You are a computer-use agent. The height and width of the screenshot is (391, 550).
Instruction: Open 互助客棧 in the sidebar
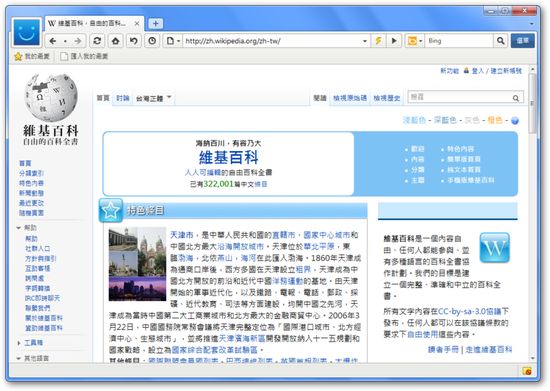pyautogui.click(x=38, y=268)
